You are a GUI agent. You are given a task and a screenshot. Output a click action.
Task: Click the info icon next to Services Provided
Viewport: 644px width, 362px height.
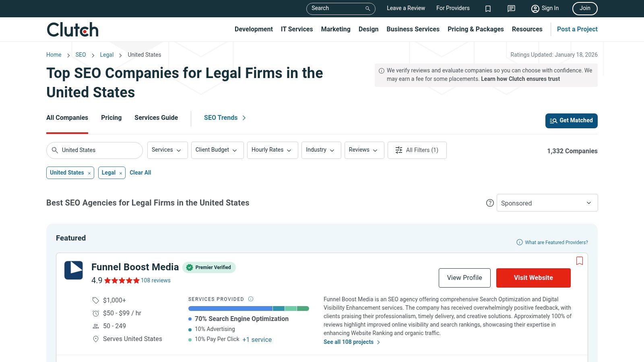pyautogui.click(x=250, y=299)
